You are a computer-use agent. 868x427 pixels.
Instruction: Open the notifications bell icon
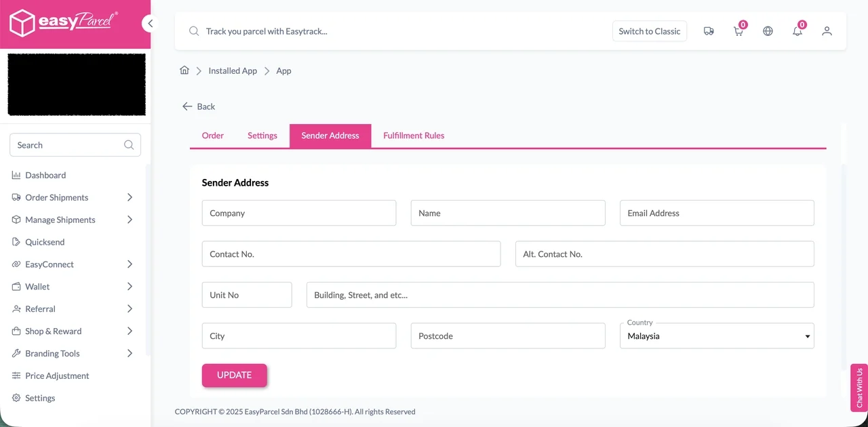coord(797,31)
